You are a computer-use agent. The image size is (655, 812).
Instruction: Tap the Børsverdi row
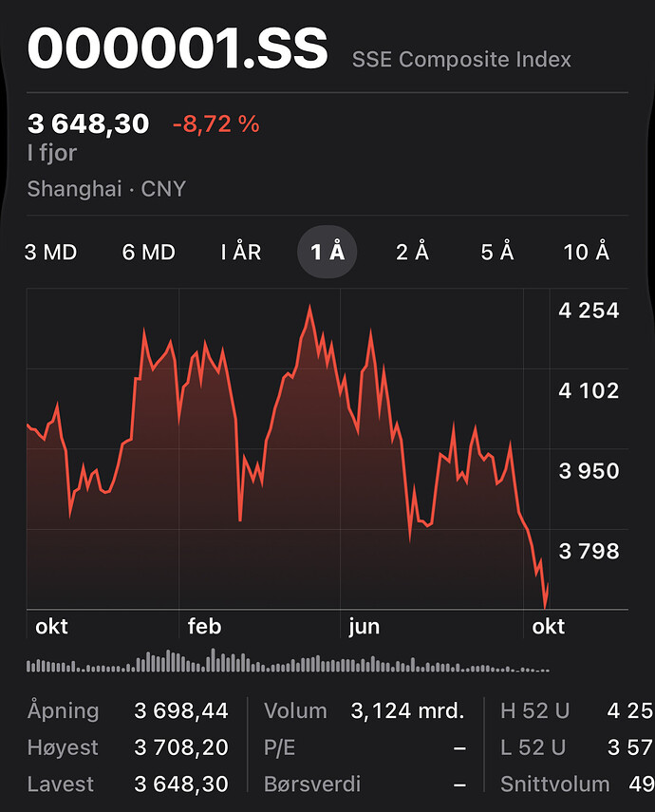(x=365, y=784)
